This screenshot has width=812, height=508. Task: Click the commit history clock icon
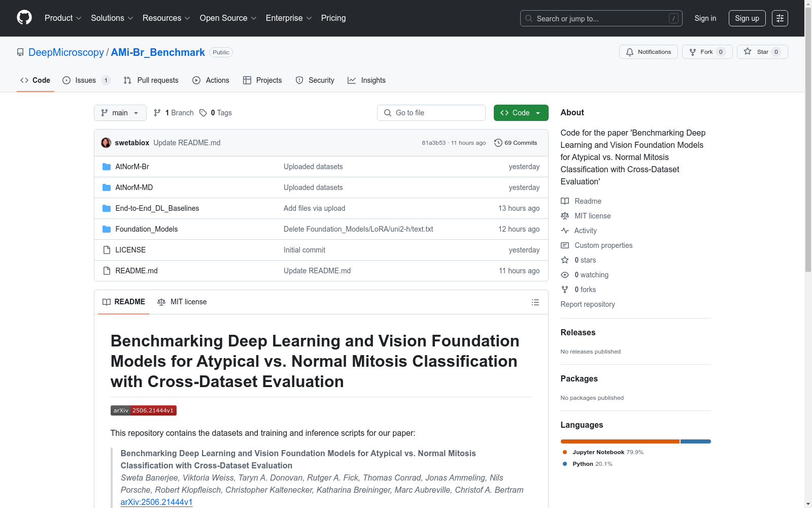click(x=498, y=143)
